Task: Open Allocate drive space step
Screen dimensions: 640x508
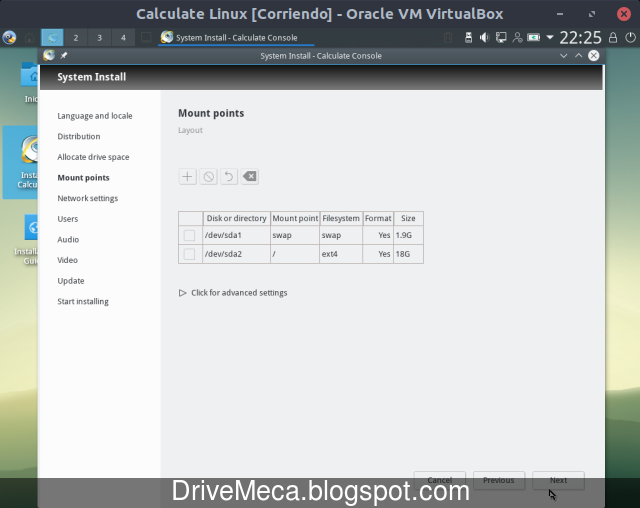Action: pos(93,157)
